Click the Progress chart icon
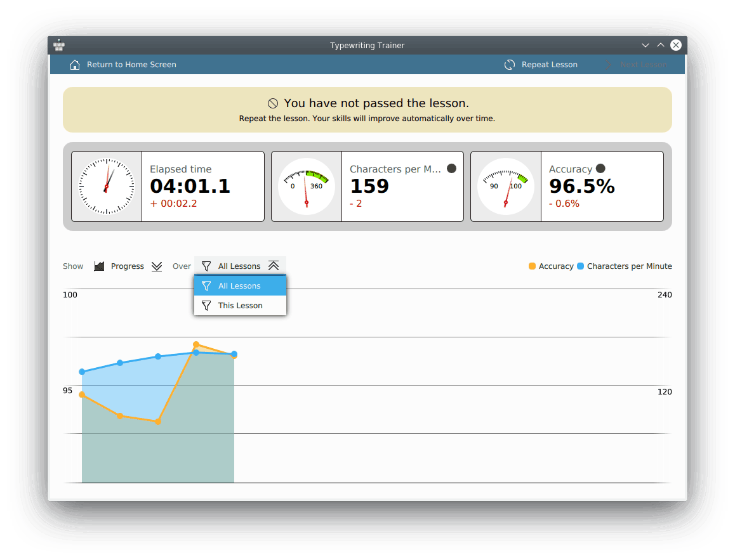Image resolution: width=735 pixels, height=560 pixels. pos(99,266)
